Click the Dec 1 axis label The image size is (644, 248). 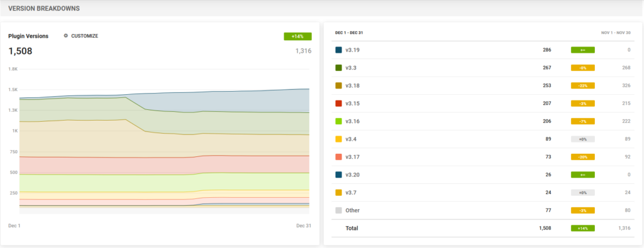(14, 225)
